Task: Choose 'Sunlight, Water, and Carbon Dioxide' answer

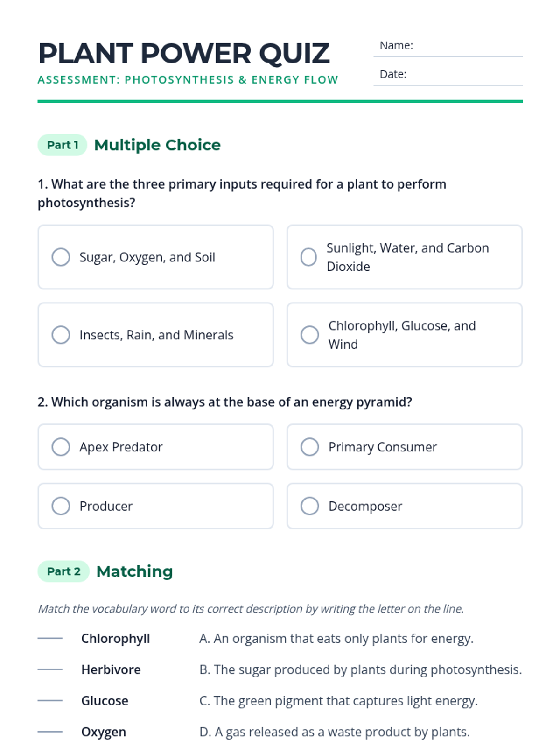Action: [308, 257]
